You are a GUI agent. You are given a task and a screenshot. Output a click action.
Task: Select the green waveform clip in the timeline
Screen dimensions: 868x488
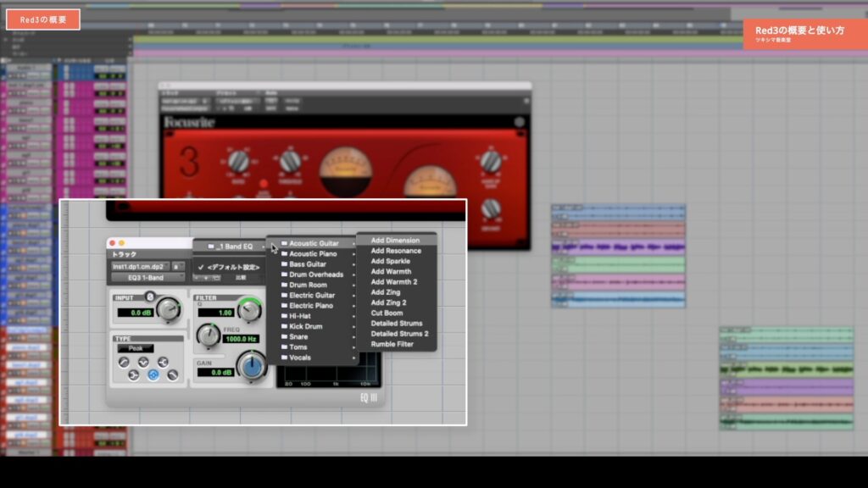(x=787, y=369)
